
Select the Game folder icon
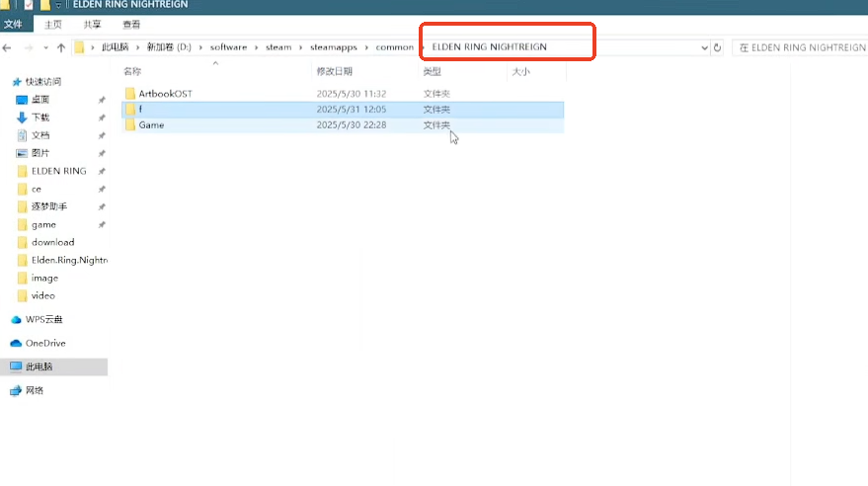pyautogui.click(x=130, y=125)
